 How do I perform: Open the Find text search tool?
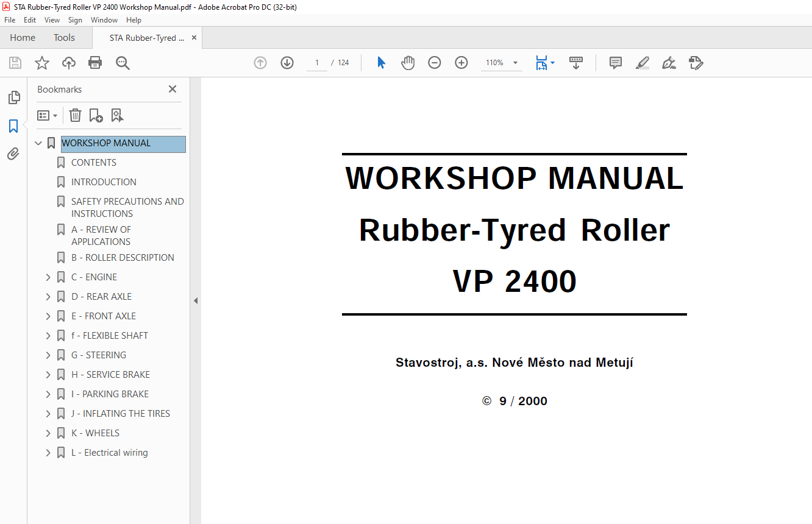point(123,63)
